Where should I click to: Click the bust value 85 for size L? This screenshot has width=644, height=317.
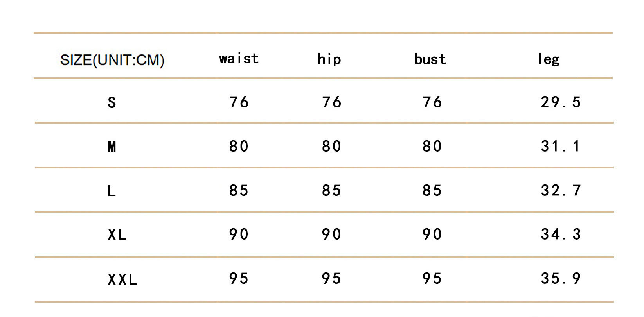point(432,190)
